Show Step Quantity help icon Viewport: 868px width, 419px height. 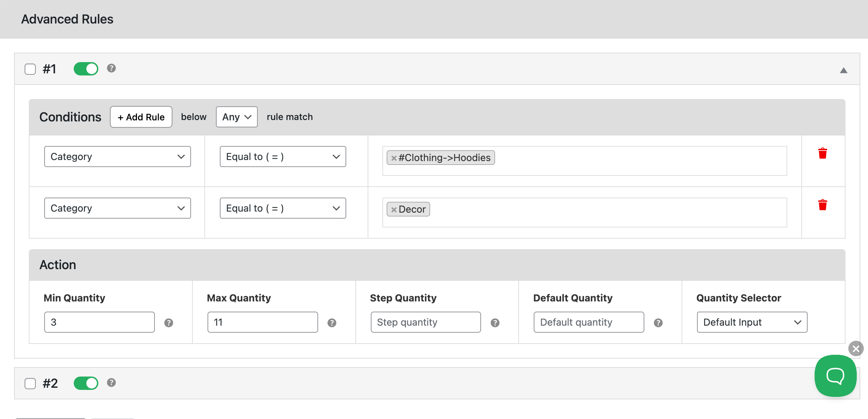[495, 323]
